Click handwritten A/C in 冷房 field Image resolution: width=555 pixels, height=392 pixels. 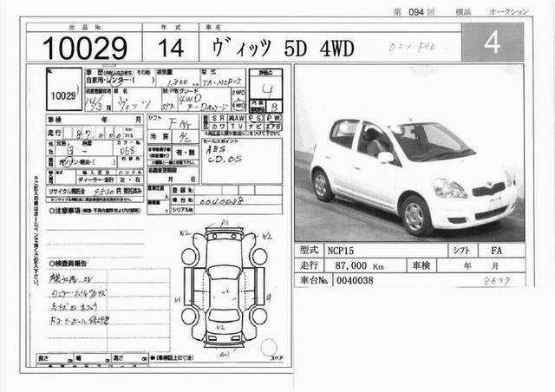point(185,137)
